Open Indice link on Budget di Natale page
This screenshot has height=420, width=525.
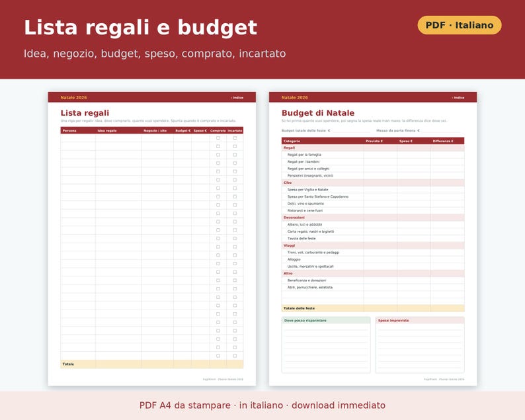point(458,98)
